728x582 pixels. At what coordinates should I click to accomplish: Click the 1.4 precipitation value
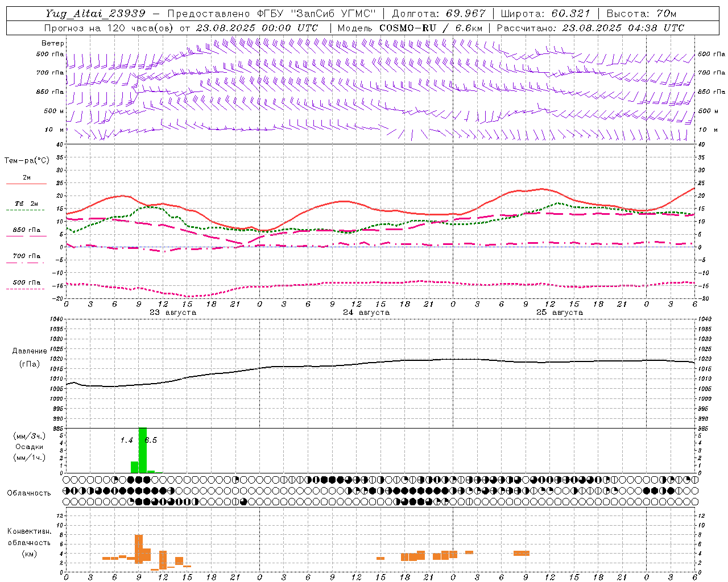[126, 440]
